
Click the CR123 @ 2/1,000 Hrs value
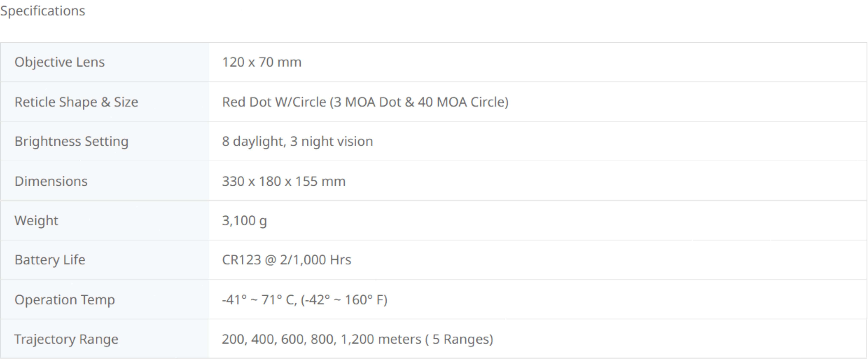tap(286, 260)
